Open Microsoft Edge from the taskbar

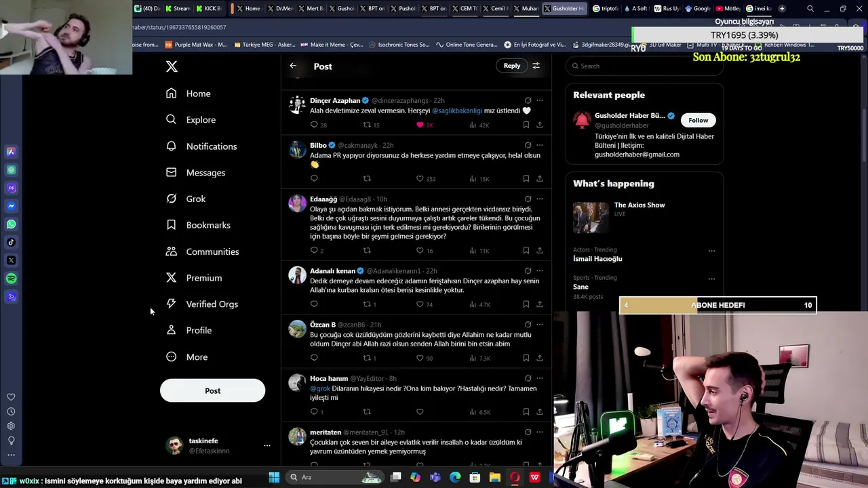point(455,477)
